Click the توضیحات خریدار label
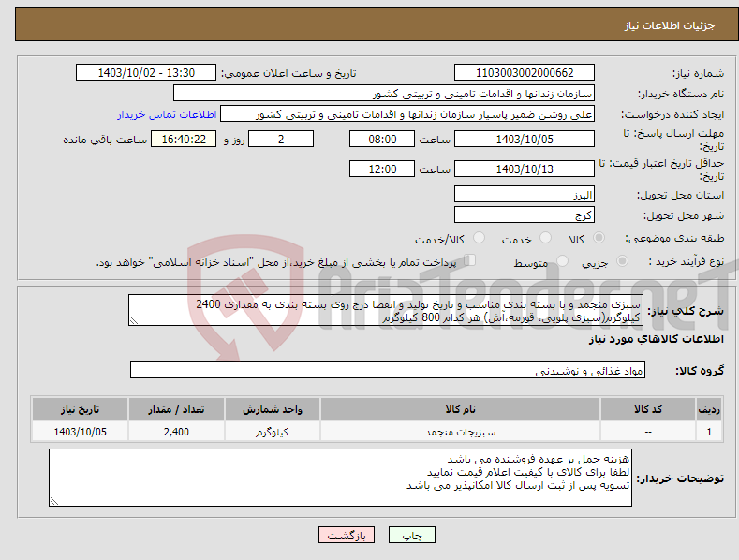 point(681,479)
